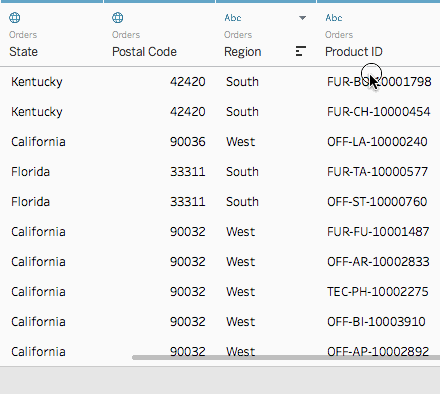Select the State column header
Screen dimensions: 440x394
click(x=23, y=52)
